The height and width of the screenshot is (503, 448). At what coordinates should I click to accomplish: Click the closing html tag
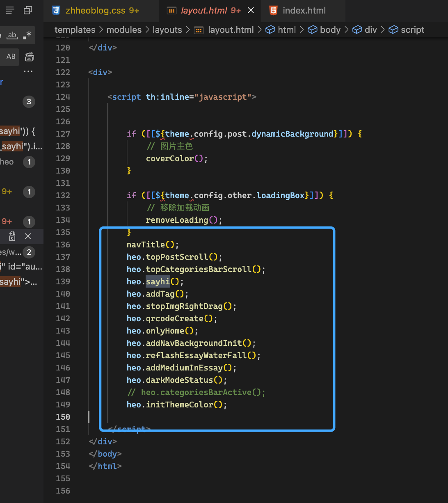point(105,466)
